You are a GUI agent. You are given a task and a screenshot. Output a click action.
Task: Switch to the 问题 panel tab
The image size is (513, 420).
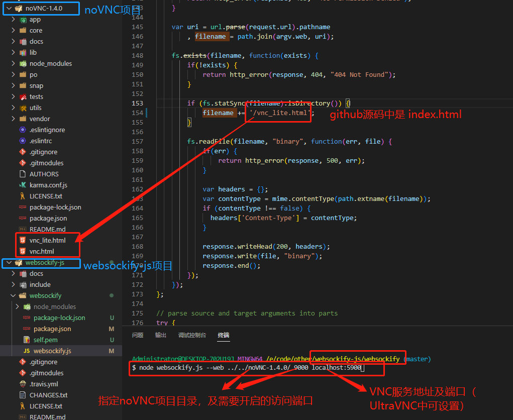(138, 335)
